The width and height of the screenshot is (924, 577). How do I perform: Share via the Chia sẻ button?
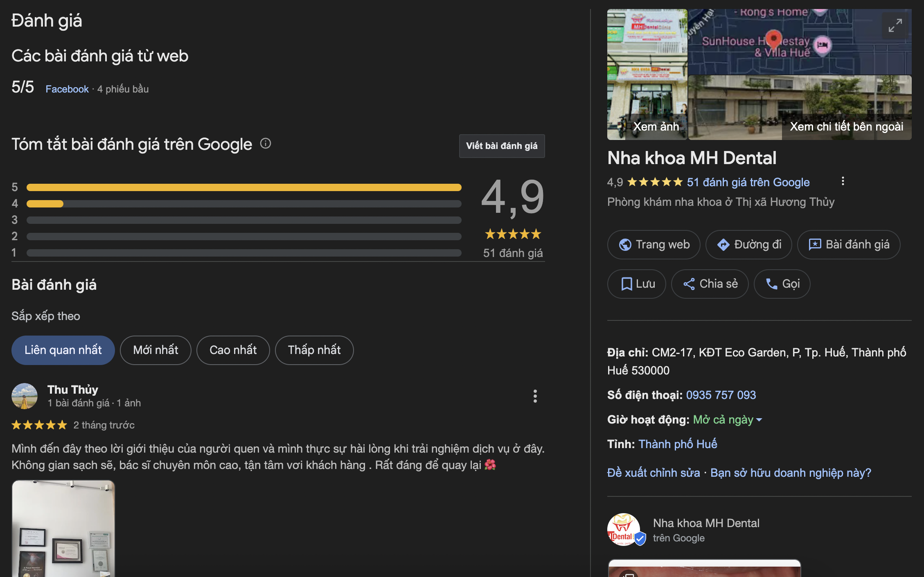coord(710,284)
